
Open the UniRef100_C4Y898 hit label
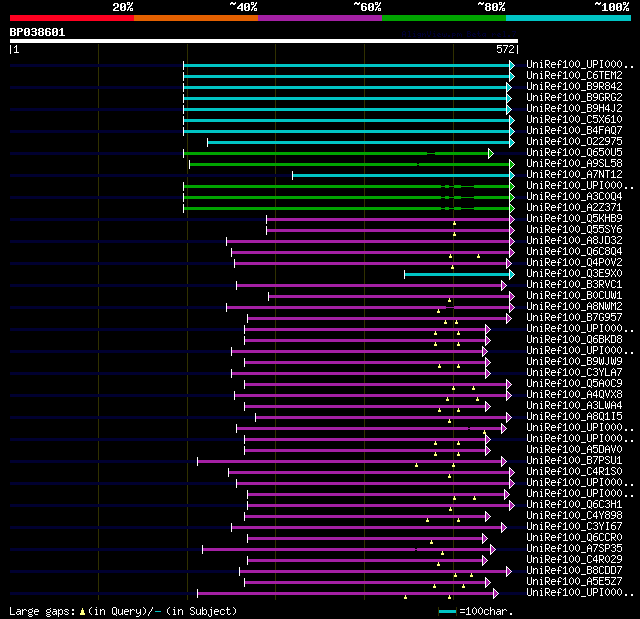click(x=574, y=515)
